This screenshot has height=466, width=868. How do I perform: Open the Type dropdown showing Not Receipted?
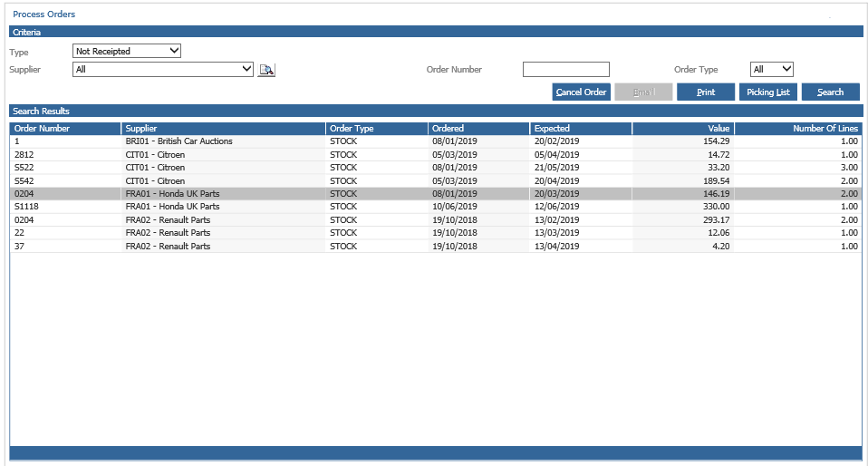click(x=127, y=51)
